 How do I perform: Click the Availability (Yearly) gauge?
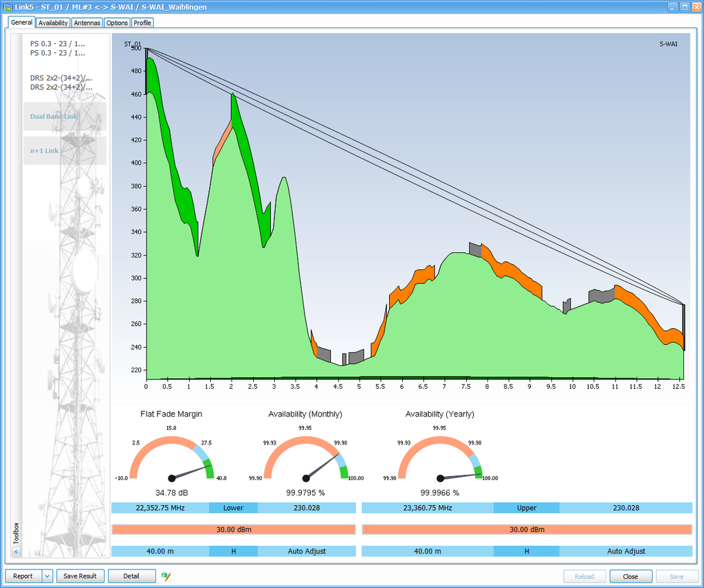coord(440,455)
